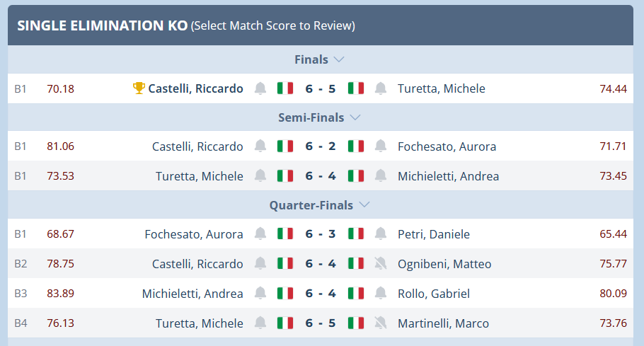This screenshot has height=346, width=644.
Task: Open the Finals 6 - 5 match score
Action: coord(321,88)
